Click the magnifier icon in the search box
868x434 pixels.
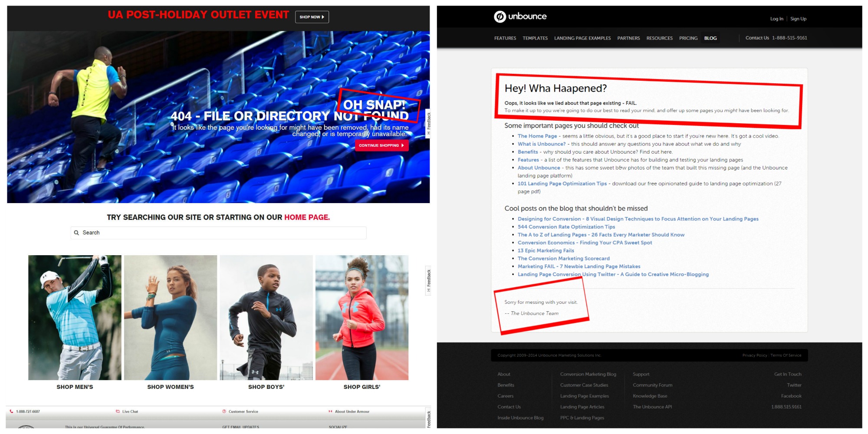76,233
